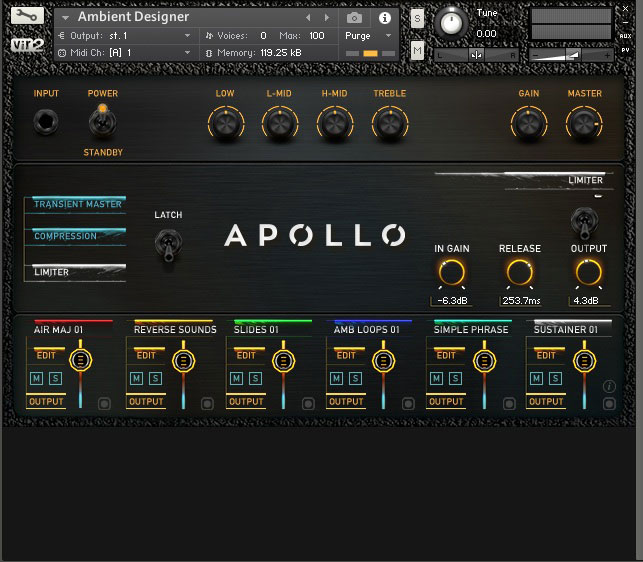Solo the SIMPLE PHRASE layer
Screen dimensions: 643x562
point(455,378)
